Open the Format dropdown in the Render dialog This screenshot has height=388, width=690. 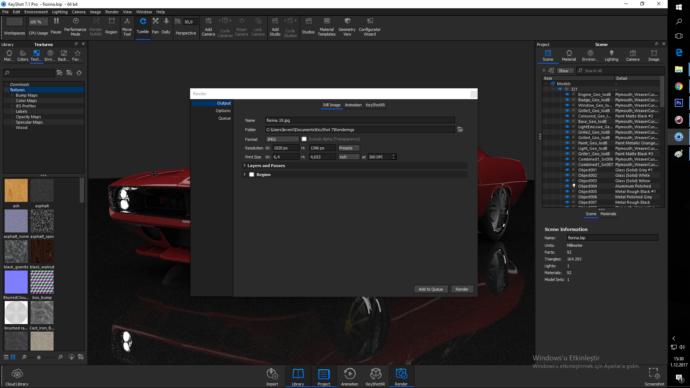pyautogui.click(x=282, y=139)
